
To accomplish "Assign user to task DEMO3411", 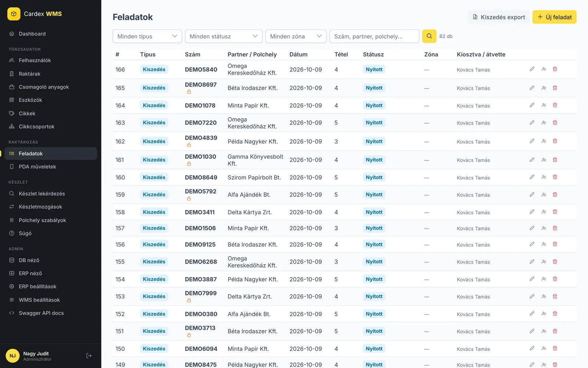I will click(544, 212).
